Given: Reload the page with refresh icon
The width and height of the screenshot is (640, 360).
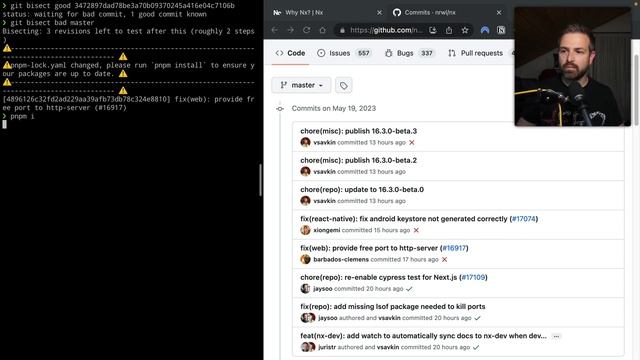Looking at the screenshot, I should coord(307,30).
